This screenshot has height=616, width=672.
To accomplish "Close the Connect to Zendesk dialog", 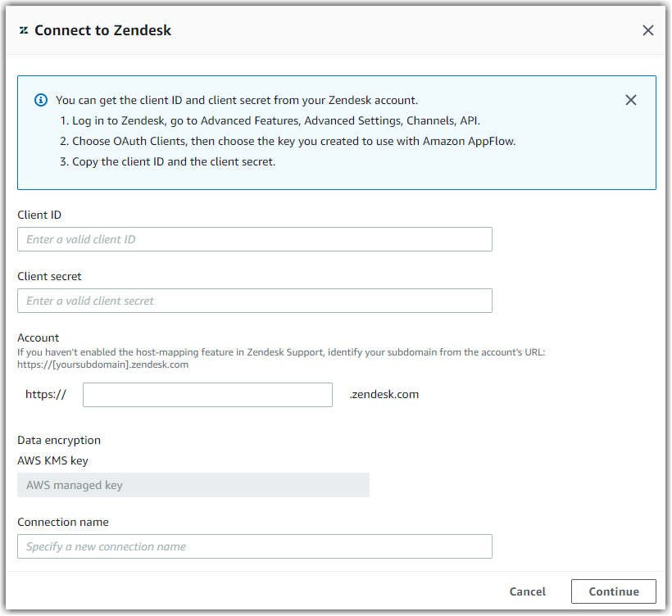I will 648,29.
